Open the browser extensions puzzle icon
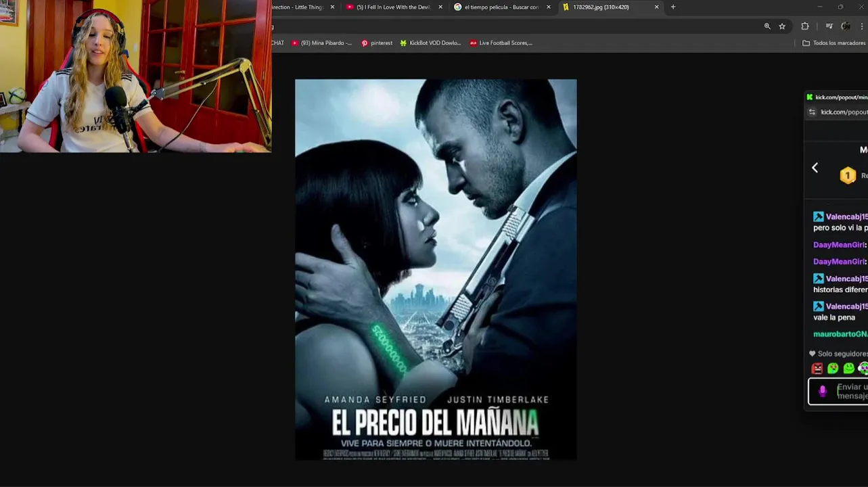The height and width of the screenshot is (487, 868). (805, 26)
